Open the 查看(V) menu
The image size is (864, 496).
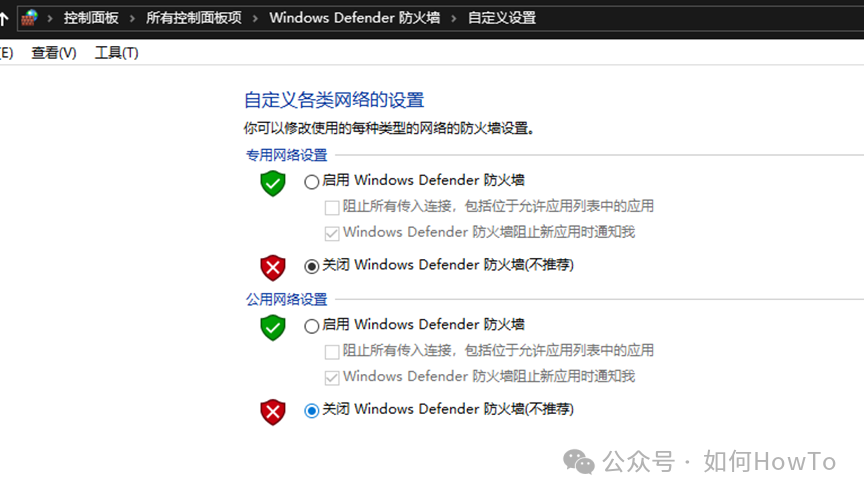point(54,53)
